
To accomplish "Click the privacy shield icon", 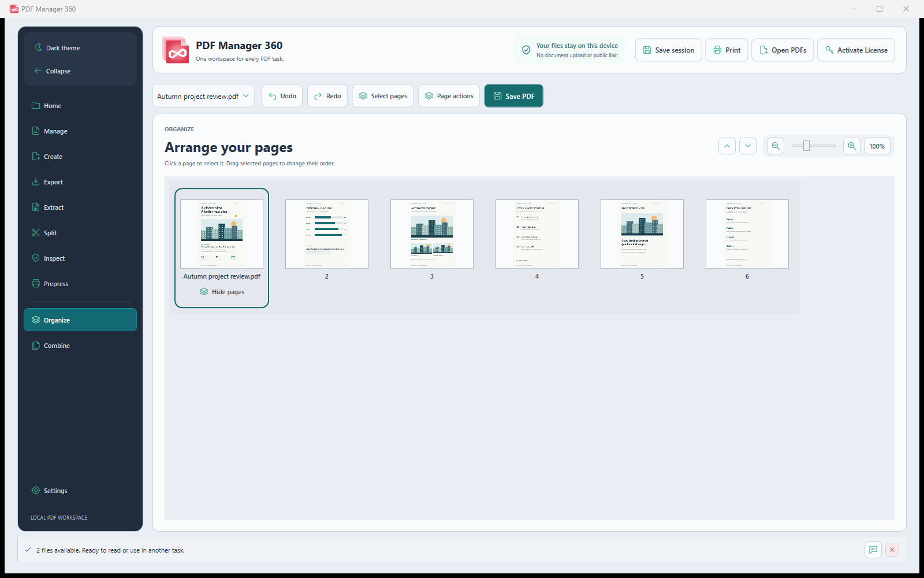I will pyautogui.click(x=526, y=50).
